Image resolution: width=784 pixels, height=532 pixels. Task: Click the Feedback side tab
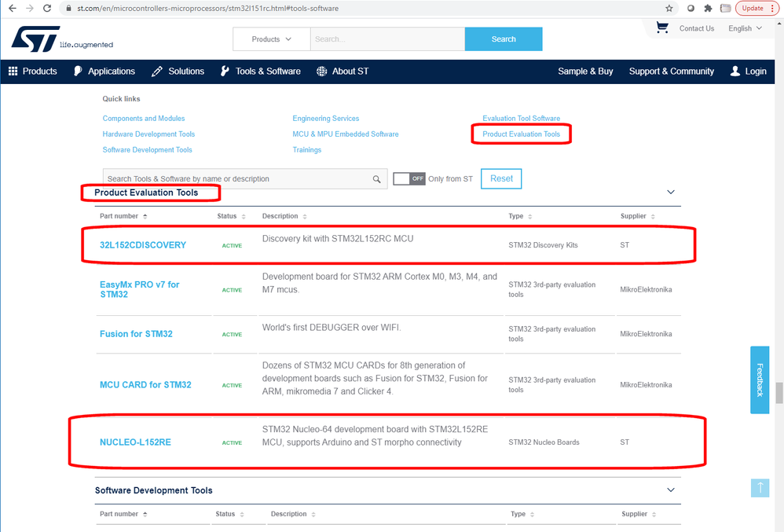[760, 380]
